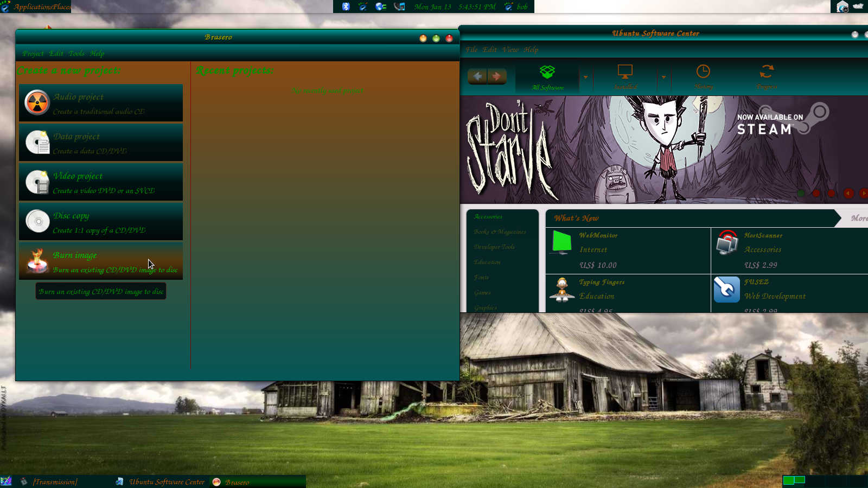Viewport: 868px width, 488px height.
Task: Expand the Installed dropdown arrow
Action: (663, 77)
